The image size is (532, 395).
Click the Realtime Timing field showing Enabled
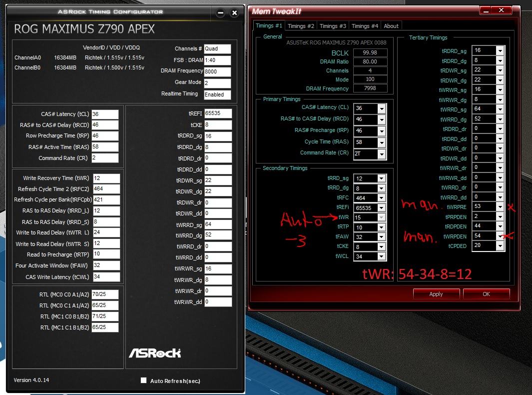coord(217,95)
